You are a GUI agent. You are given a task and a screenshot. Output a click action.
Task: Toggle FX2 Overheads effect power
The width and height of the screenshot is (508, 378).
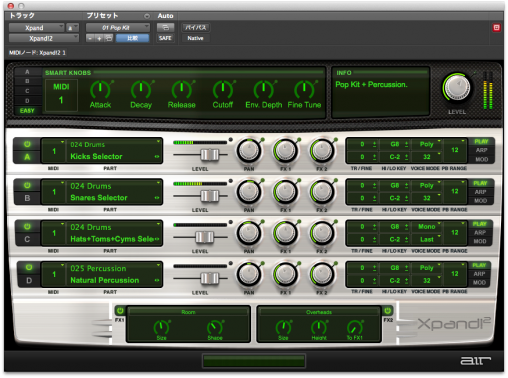point(387,311)
